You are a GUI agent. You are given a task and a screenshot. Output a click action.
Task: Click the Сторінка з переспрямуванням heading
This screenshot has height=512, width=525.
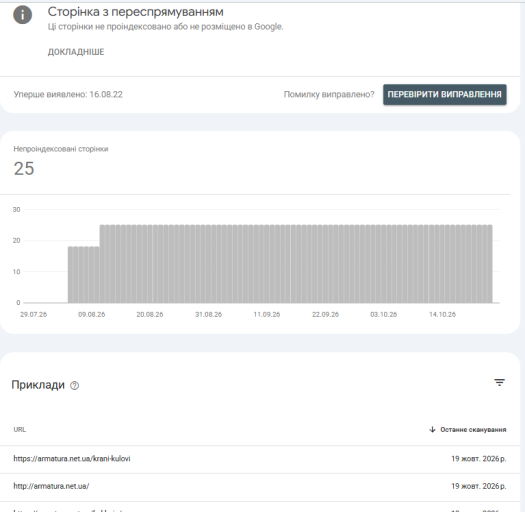pos(136,12)
